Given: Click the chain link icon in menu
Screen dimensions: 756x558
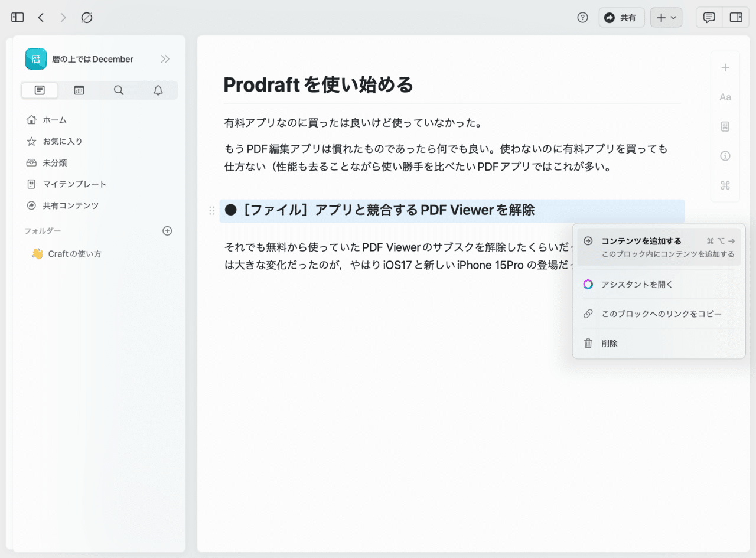Looking at the screenshot, I should tap(588, 314).
